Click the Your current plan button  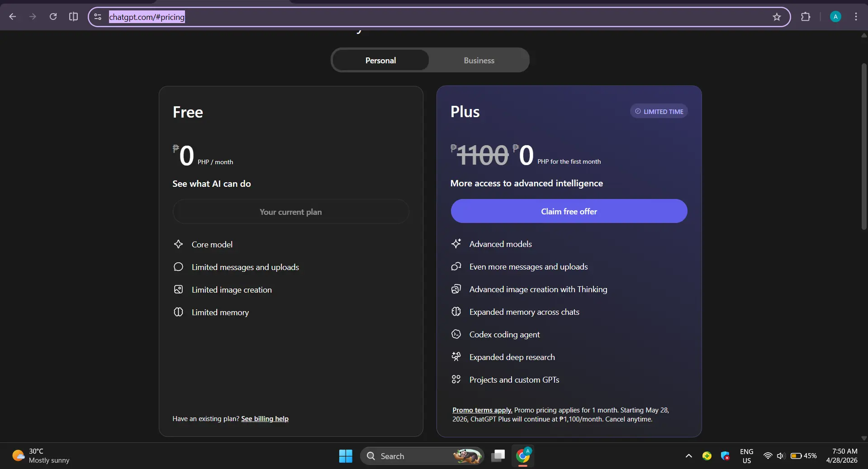pyautogui.click(x=291, y=212)
